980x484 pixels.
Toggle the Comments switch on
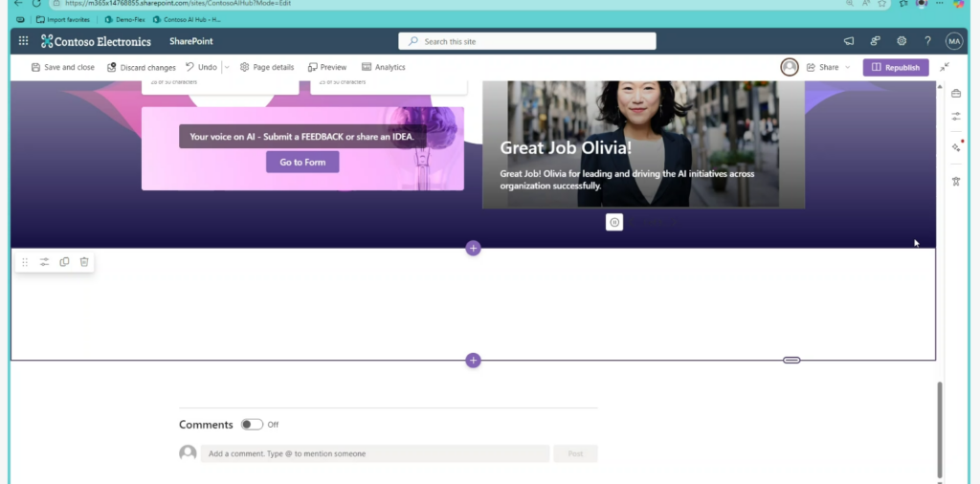pos(252,425)
